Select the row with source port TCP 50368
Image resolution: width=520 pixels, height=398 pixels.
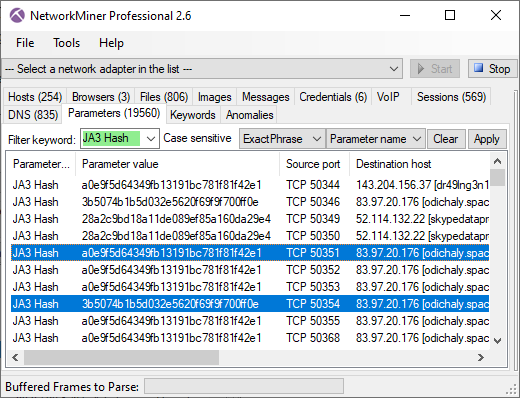[x=250, y=338]
